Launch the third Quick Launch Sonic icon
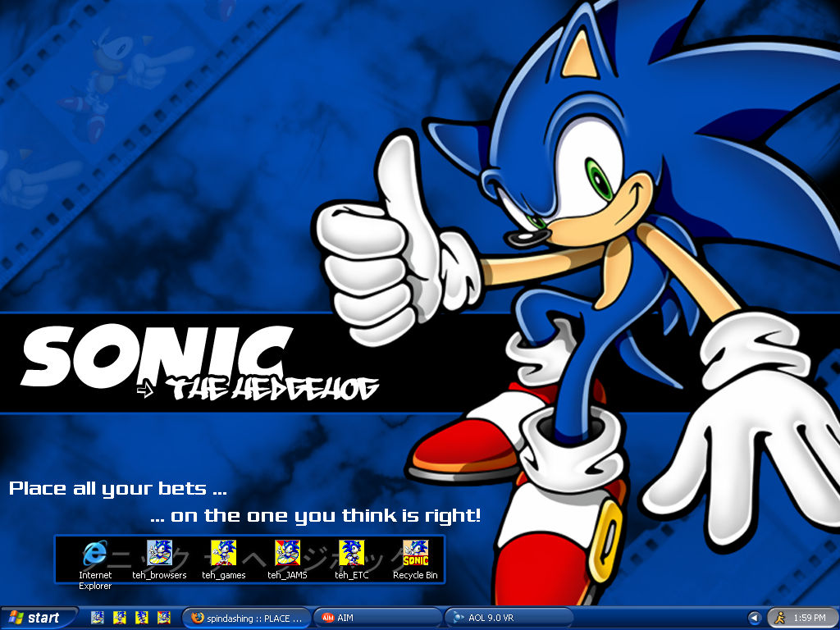The image size is (840, 630). [142, 618]
